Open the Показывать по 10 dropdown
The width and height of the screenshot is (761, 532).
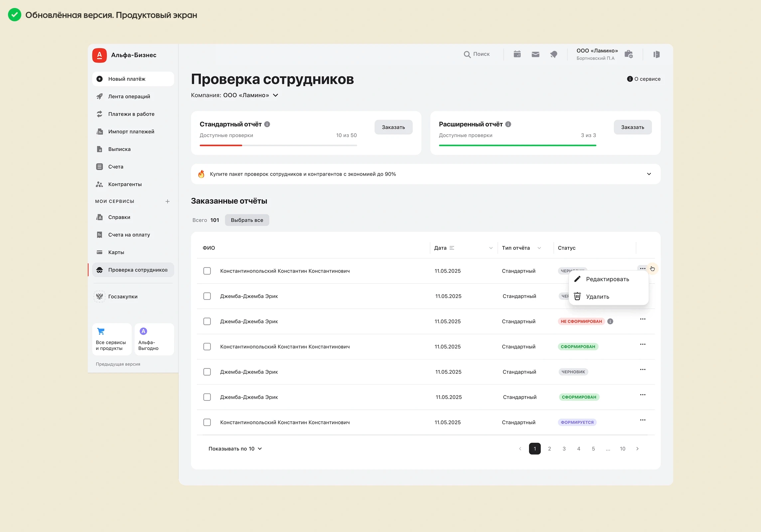pyautogui.click(x=235, y=449)
